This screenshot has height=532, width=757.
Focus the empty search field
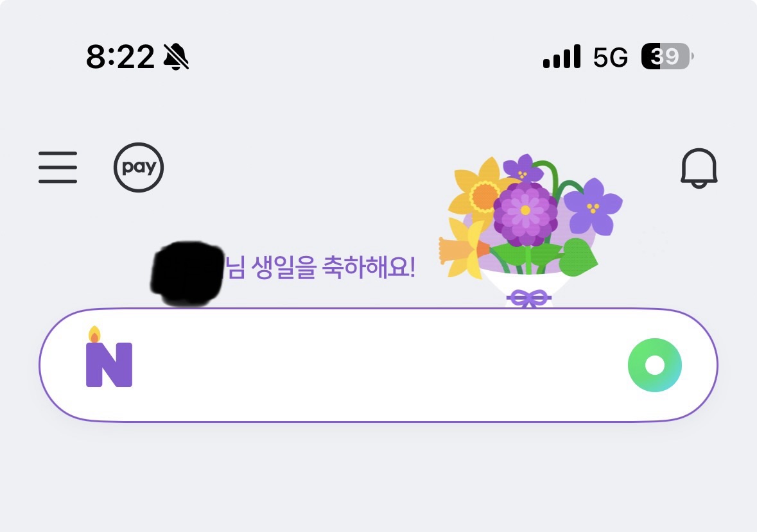pyautogui.click(x=378, y=365)
